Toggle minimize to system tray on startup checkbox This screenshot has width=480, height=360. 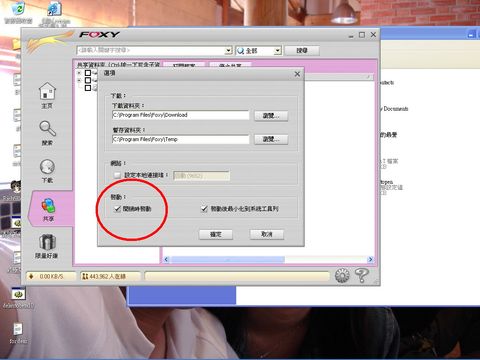tap(204, 209)
